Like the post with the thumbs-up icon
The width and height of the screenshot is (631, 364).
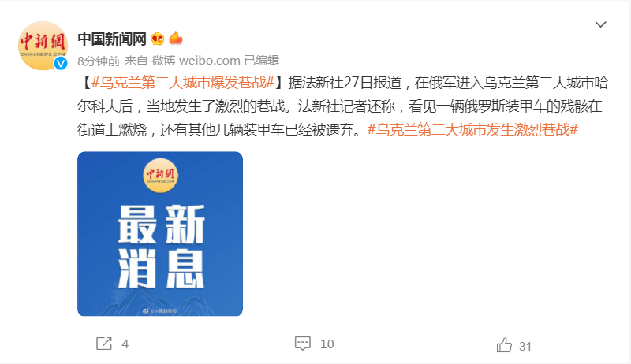point(504,345)
